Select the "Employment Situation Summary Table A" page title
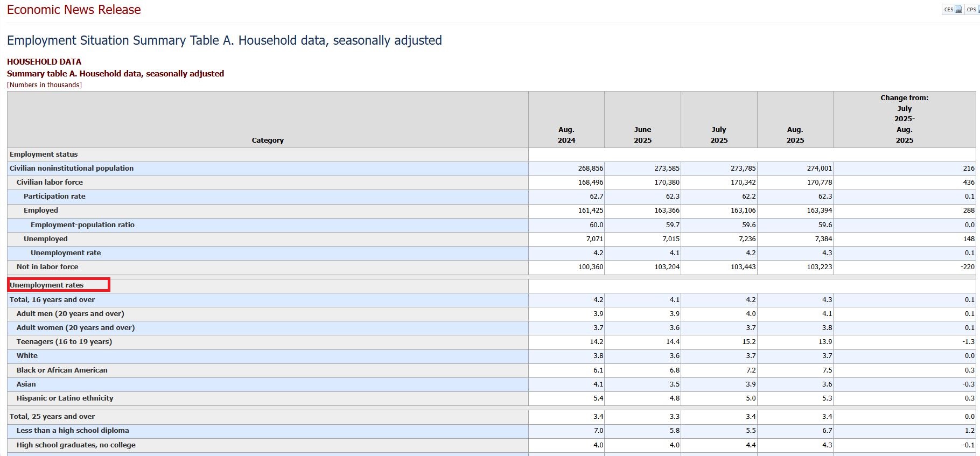Viewport: 980px width, 456px height. (225, 40)
